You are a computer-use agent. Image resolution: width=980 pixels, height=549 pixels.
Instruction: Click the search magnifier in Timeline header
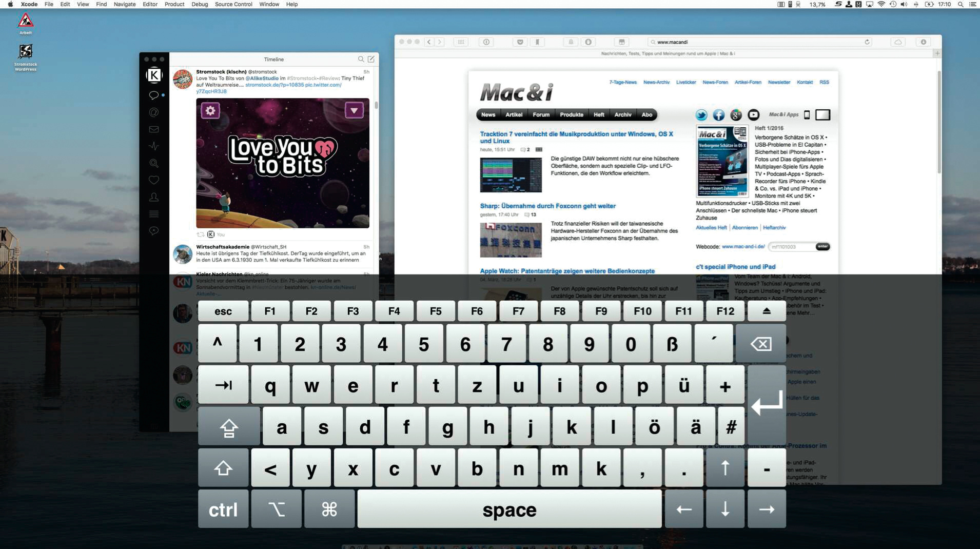click(x=361, y=60)
